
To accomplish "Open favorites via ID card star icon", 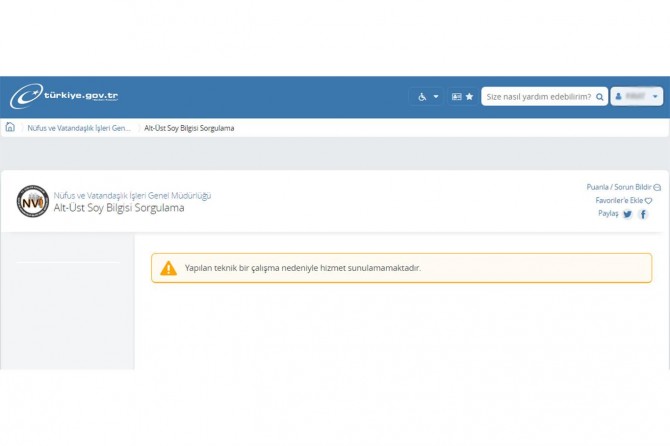I will pos(462,97).
